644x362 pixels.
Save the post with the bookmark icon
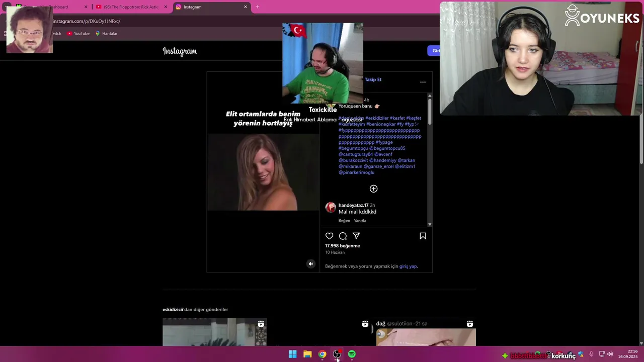[423, 236]
